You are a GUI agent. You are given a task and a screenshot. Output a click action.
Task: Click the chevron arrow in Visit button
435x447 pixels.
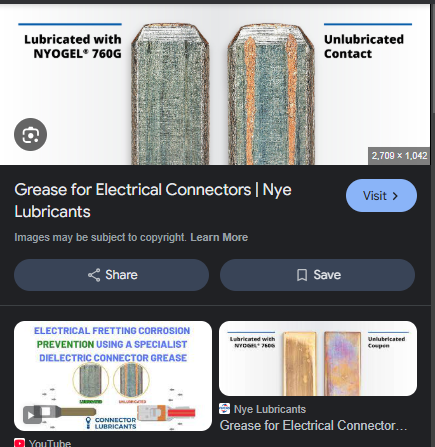click(x=395, y=196)
